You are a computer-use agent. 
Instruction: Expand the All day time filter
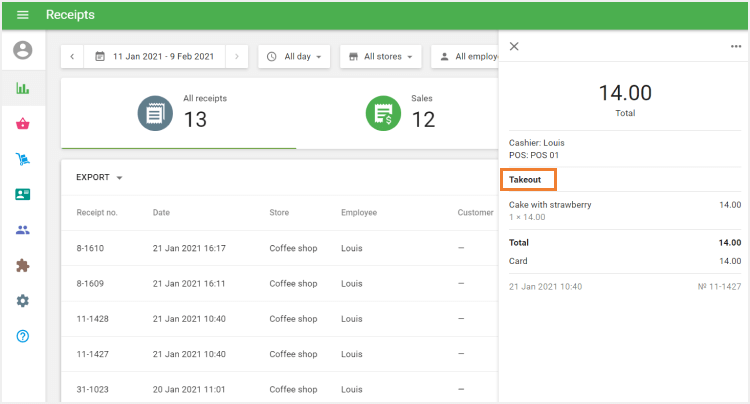point(295,57)
